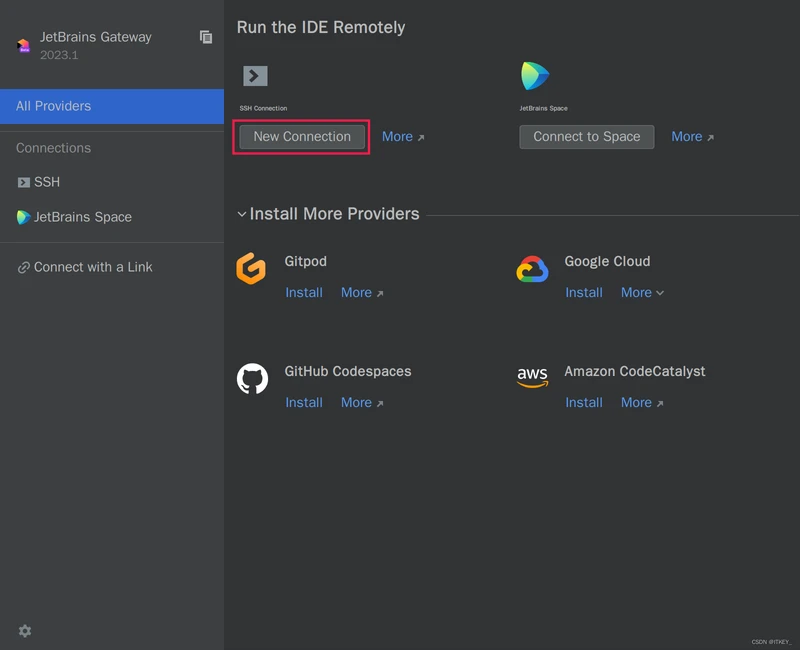The width and height of the screenshot is (800, 650).
Task: Click the SSH Connection terminal icon
Action: coord(255,76)
